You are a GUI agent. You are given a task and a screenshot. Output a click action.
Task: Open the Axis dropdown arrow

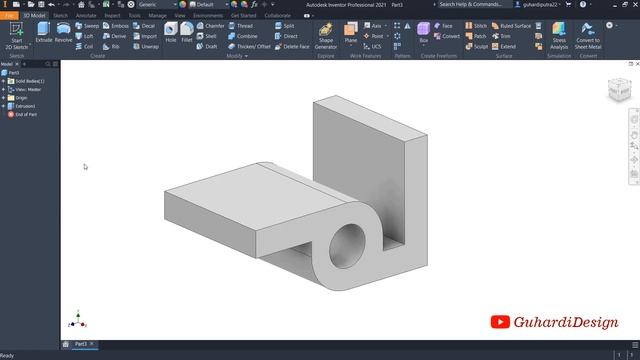click(x=386, y=26)
